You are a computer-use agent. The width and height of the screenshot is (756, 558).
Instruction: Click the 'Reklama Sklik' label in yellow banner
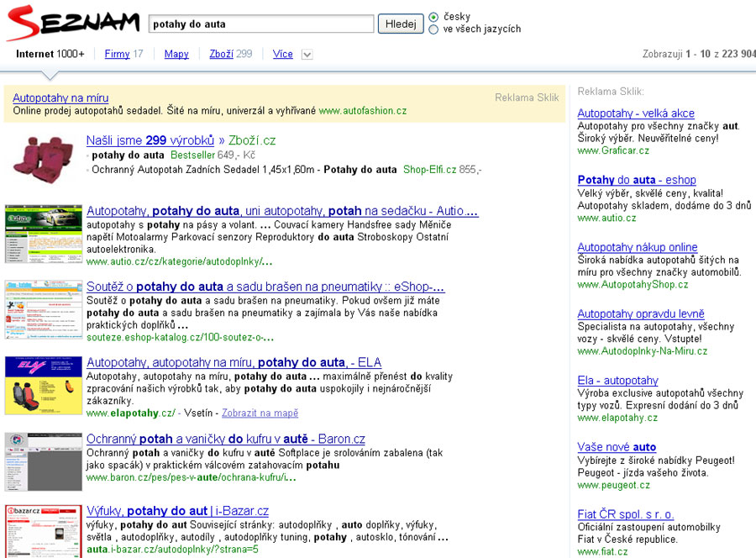pos(527,97)
